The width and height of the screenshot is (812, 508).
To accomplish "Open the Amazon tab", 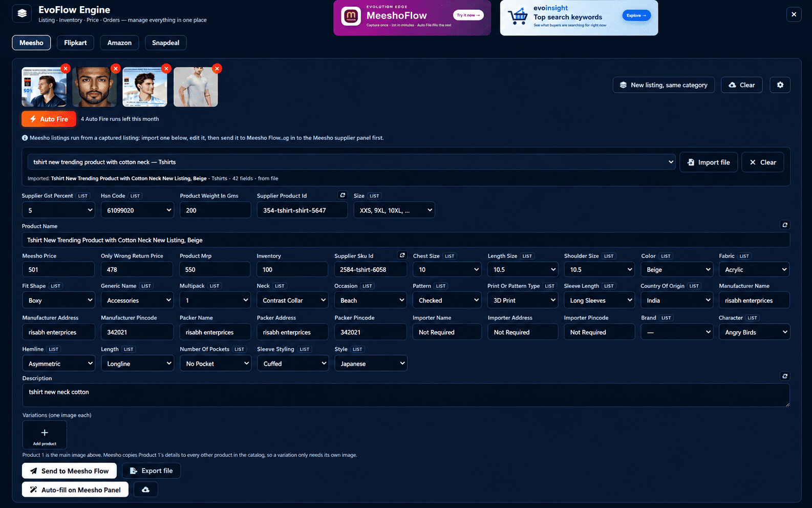I will [x=119, y=43].
